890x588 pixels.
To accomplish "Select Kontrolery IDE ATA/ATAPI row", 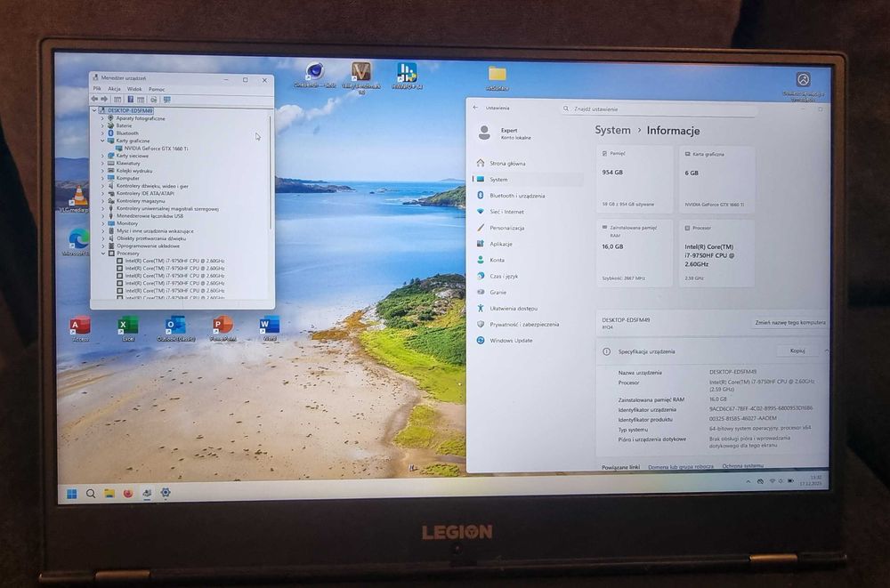I will (x=141, y=194).
